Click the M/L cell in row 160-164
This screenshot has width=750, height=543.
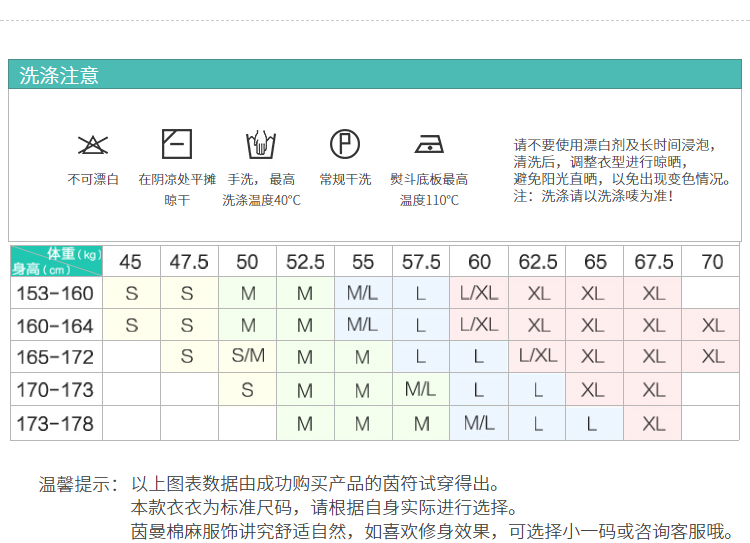363,325
